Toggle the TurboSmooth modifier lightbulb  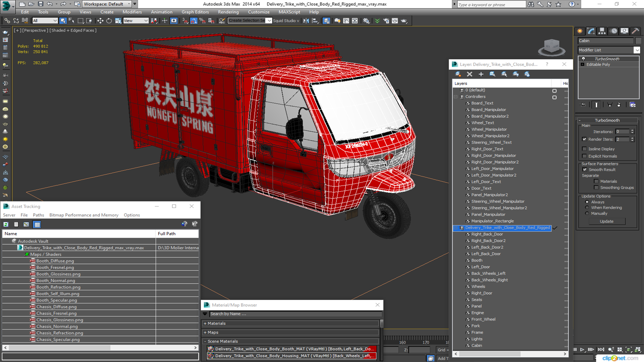583,59
